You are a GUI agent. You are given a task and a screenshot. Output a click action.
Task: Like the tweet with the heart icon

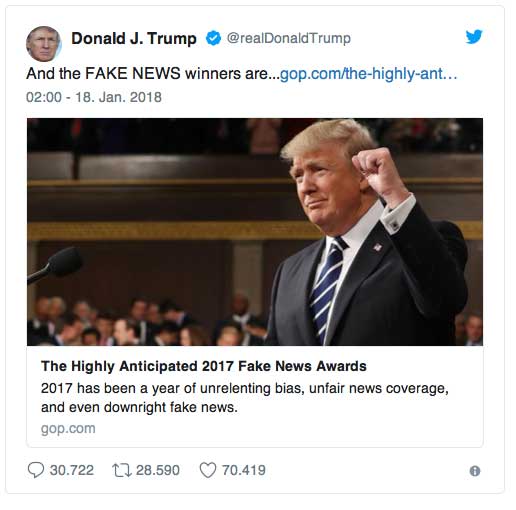click(x=208, y=470)
